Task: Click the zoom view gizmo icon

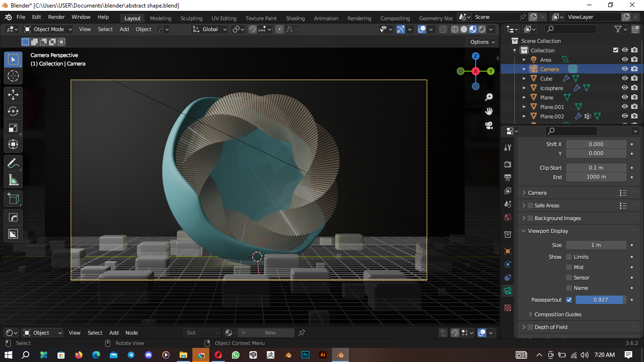Action: [x=489, y=97]
